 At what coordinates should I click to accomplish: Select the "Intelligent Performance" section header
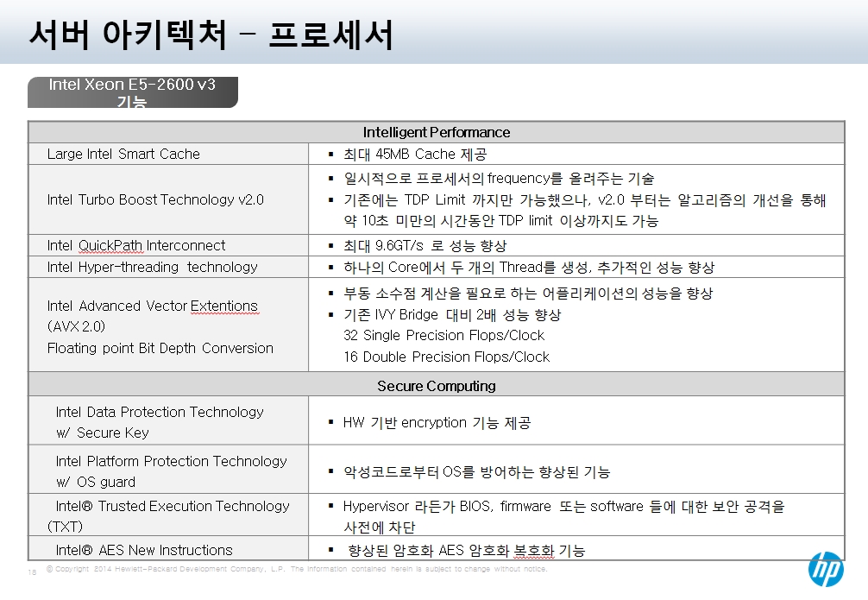tap(437, 132)
